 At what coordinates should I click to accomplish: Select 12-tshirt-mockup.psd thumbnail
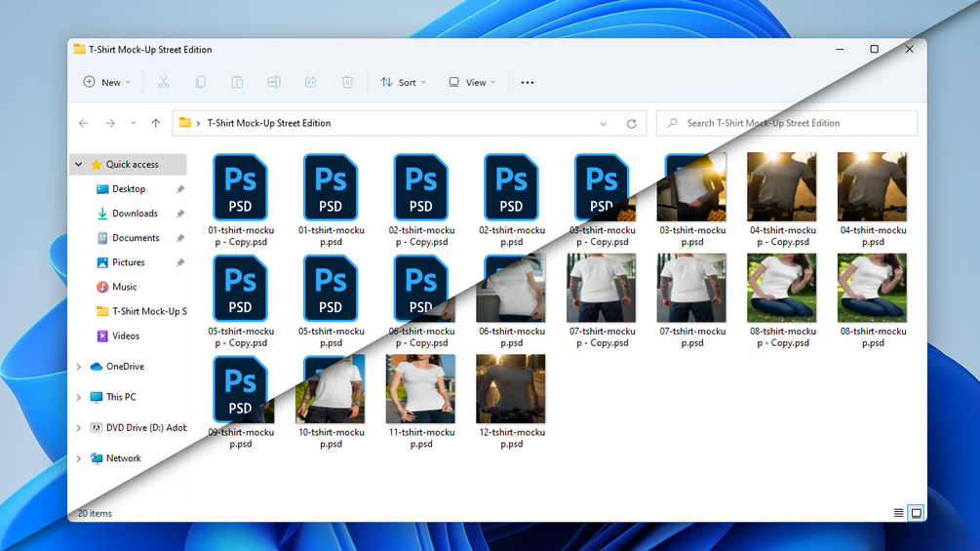pyautogui.click(x=511, y=389)
